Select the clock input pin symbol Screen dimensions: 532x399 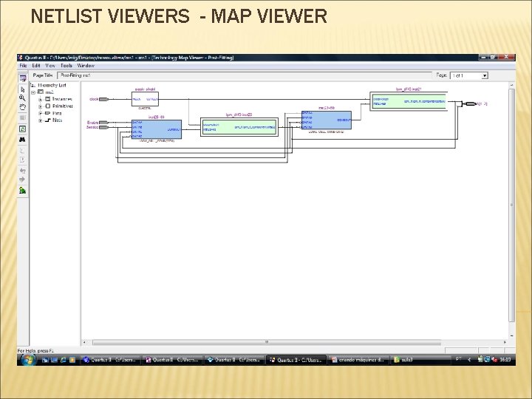[104, 100]
